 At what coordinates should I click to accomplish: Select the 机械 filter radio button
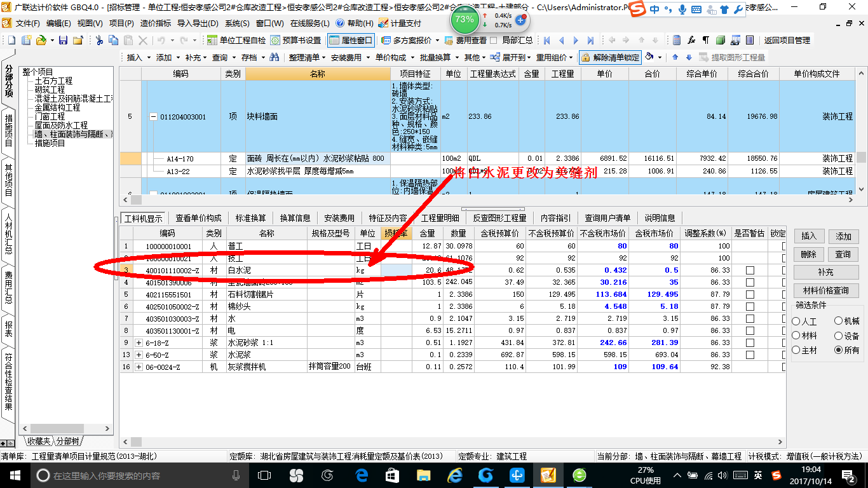coord(839,322)
